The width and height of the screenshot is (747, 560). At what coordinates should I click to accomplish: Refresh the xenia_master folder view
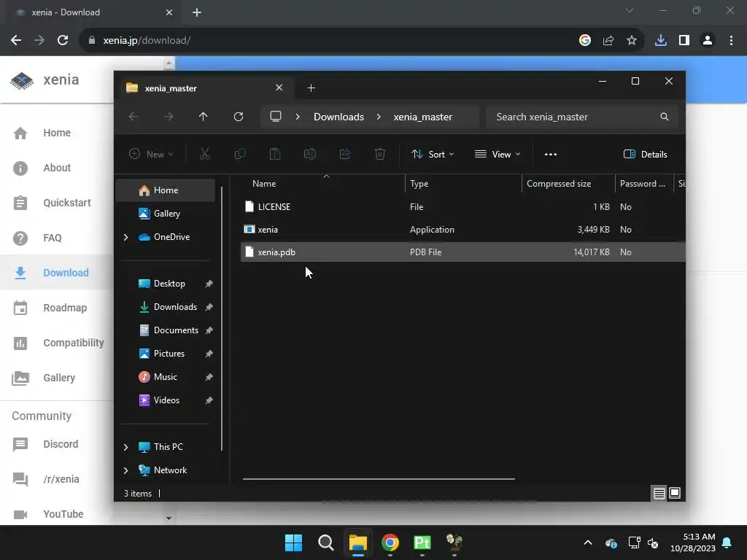tap(239, 117)
